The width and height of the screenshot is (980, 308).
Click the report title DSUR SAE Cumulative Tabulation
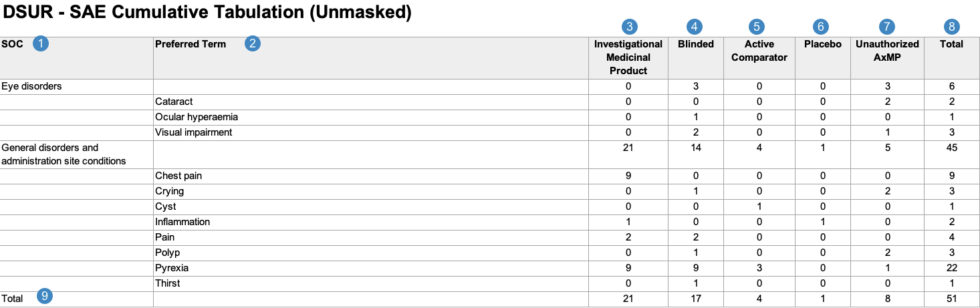tap(208, 13)
